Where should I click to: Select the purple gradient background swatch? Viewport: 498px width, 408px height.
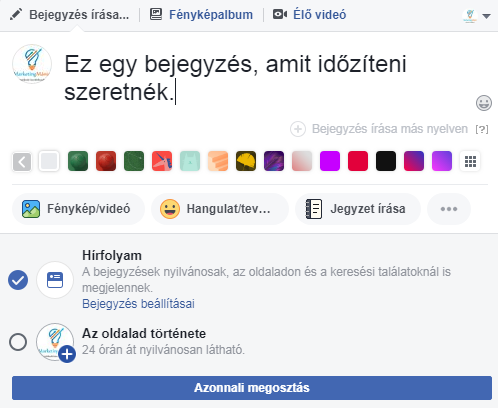point(442,161)
